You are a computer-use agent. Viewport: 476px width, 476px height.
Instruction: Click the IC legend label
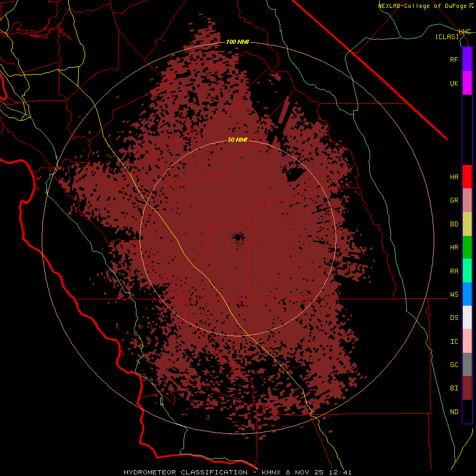(454, 341)
